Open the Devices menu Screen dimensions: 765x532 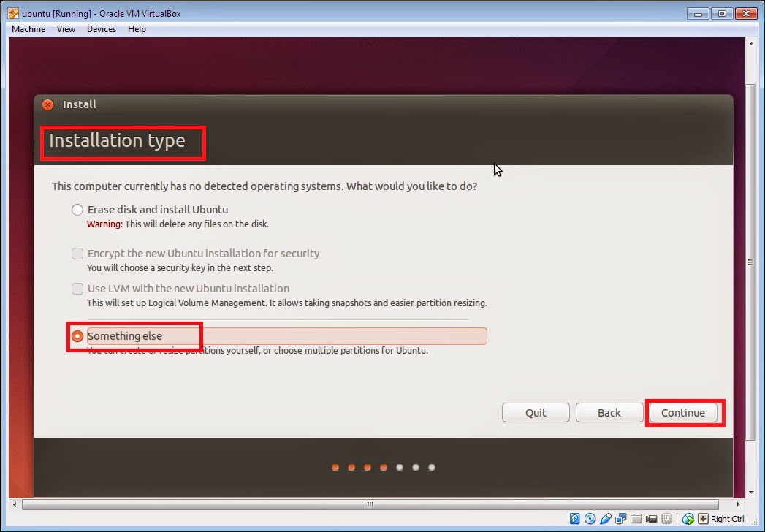click(x=102, y=29)
